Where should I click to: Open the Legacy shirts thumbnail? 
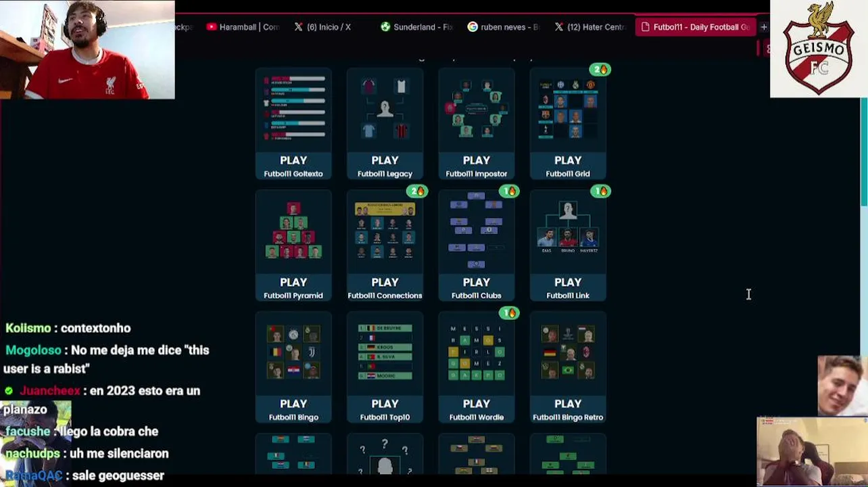point(385,108)
